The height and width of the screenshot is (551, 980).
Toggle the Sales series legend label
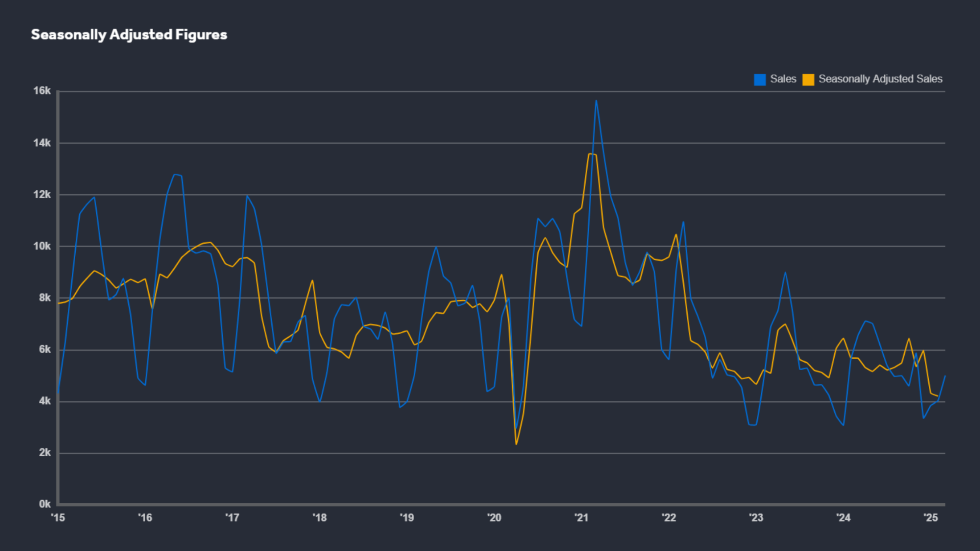[x=783, y=79]
